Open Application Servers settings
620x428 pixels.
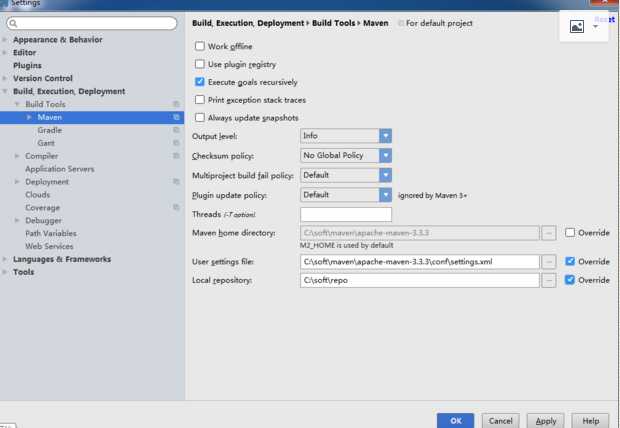[x=60, y=169]
